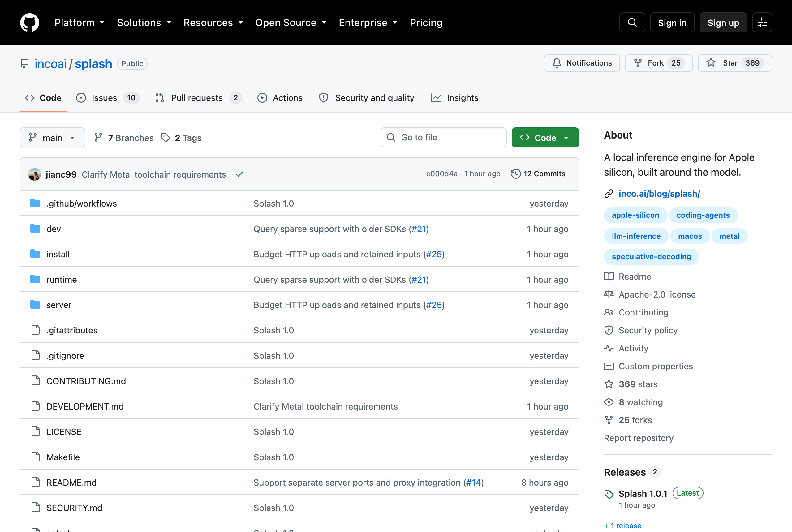Select the Code tab
The height and width of the screenshot is (532, 792).
pyautogui.click(x=43, y=98)
